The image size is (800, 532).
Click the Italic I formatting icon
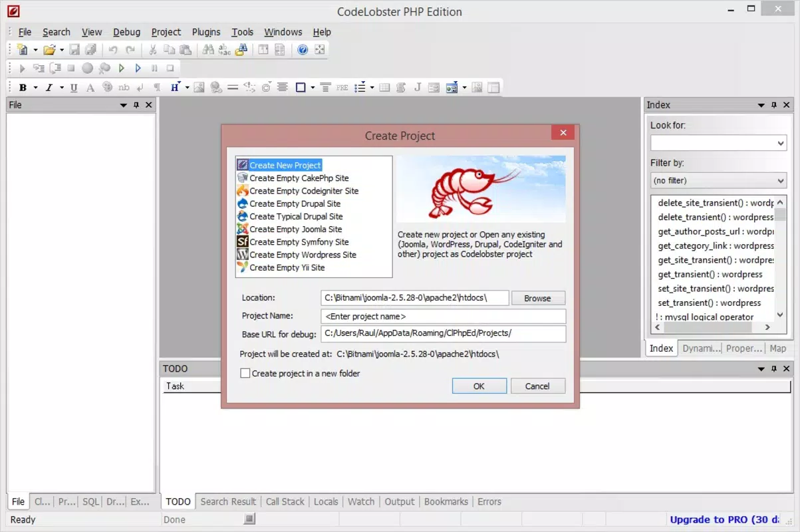click(49, 87)
